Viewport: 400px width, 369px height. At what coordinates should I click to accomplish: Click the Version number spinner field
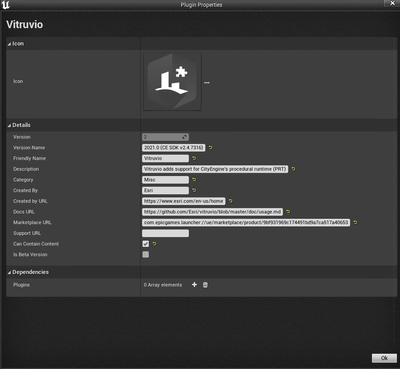tap(165, 137)
